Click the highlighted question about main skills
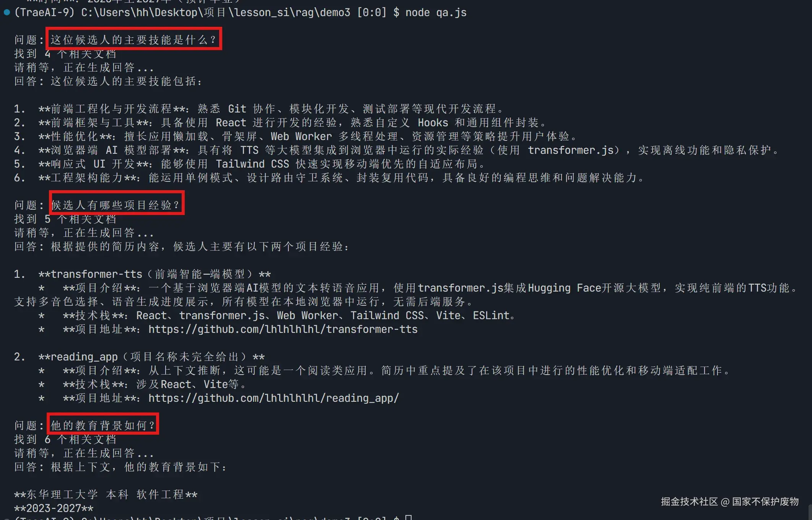Image resolution: width=812 pixels, height=520 pixels. point(133,39)
